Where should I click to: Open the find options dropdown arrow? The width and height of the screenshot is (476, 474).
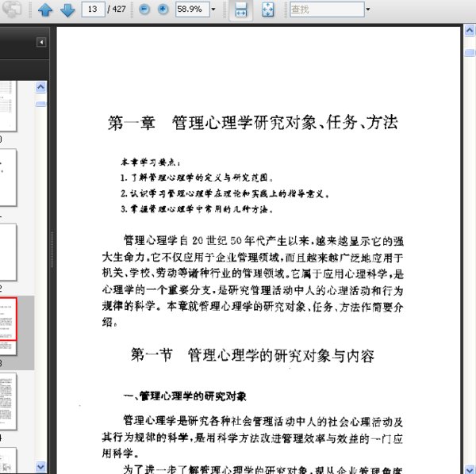[x=367, y=9]
